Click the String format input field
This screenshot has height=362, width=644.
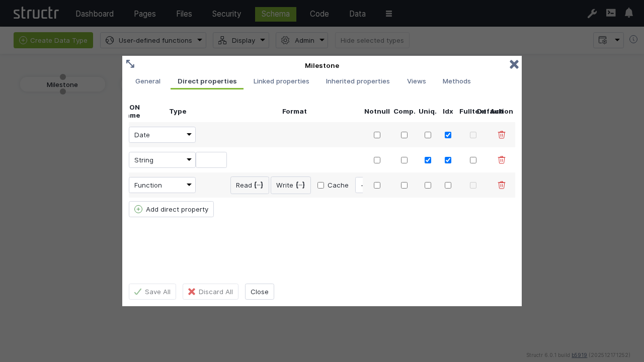(x=211, y=160)
